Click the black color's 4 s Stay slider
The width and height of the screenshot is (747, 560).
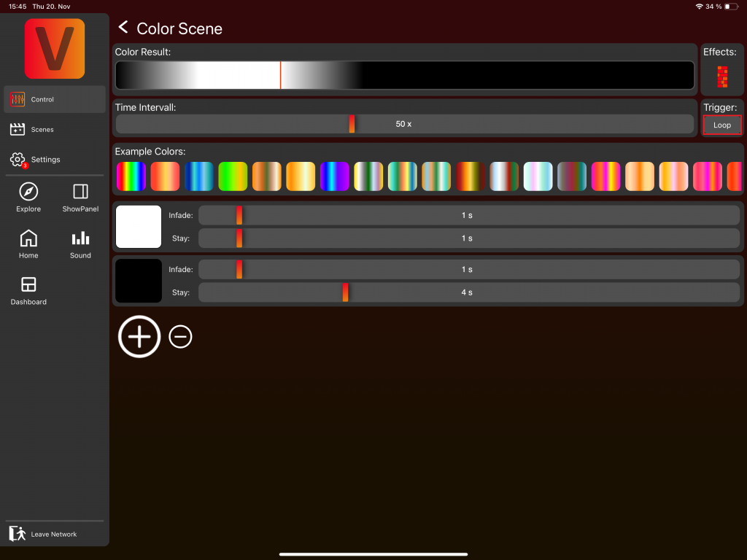468,292
